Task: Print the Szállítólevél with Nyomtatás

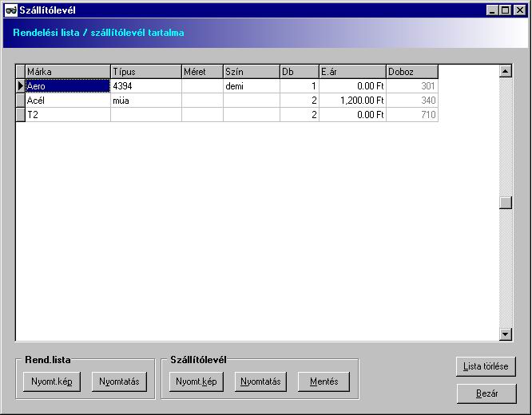Action: (260, 381)
